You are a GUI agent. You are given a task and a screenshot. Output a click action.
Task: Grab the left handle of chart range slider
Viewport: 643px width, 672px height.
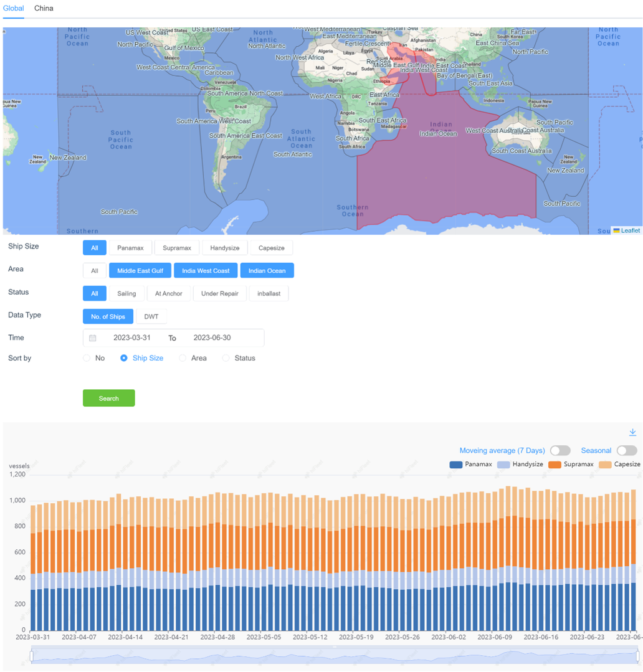coord(31,656)
